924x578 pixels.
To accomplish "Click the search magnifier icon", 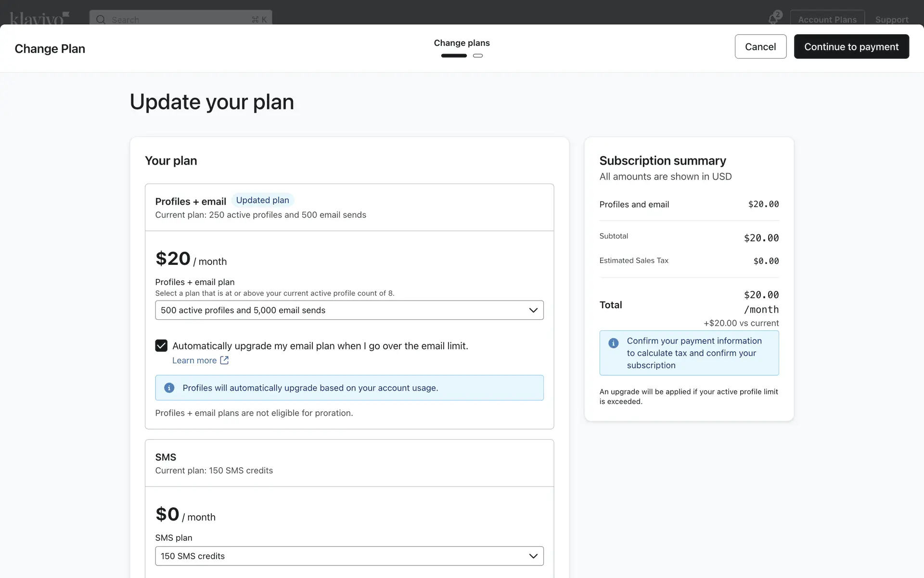I will point(101,19).
